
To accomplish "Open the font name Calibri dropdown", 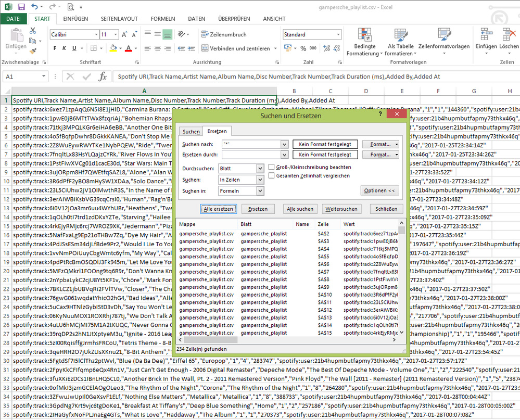I will (96, 34).
